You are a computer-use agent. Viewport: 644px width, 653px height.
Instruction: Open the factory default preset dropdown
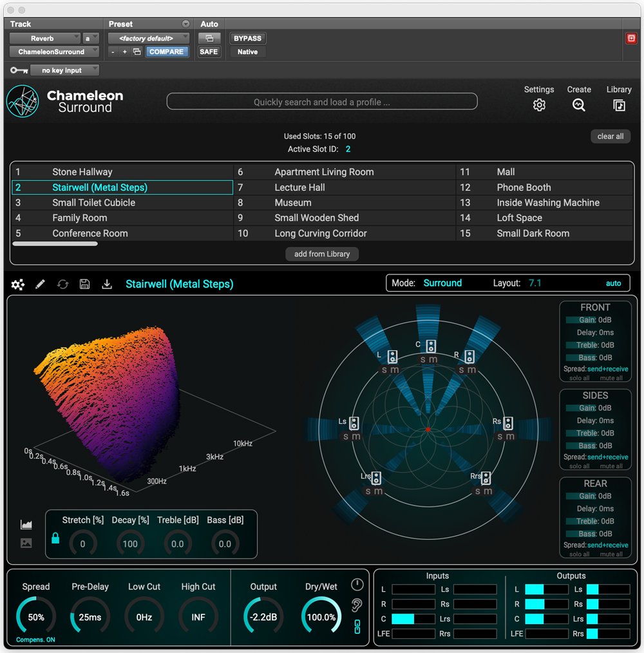(148, 38)
